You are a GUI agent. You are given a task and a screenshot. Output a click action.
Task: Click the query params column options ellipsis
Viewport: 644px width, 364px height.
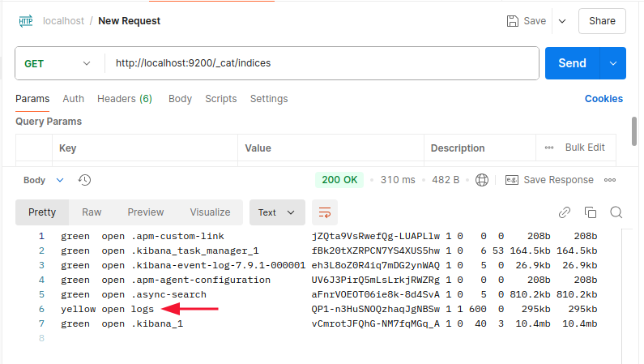549,148
